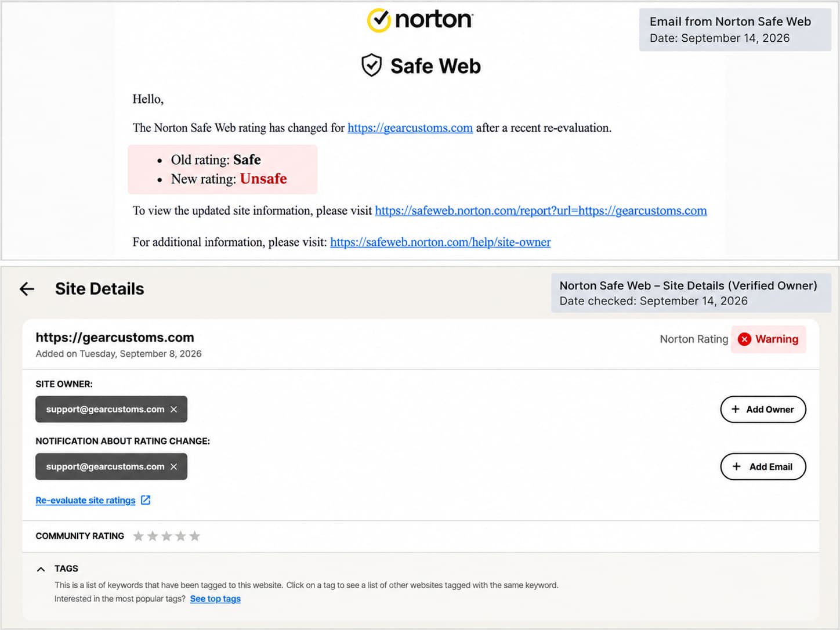Click the Site Details page title
840x630 pixels.
click(x=99, y=289)
